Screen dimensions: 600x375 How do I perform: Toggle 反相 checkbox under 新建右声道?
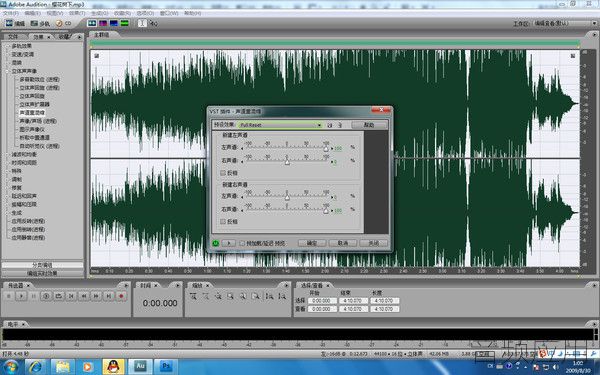(223, 222)
